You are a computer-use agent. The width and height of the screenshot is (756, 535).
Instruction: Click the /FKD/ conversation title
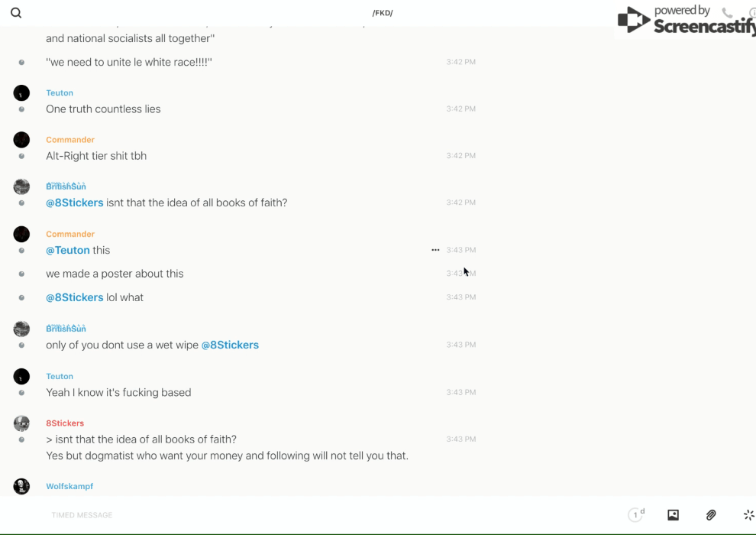coord(383,13)
